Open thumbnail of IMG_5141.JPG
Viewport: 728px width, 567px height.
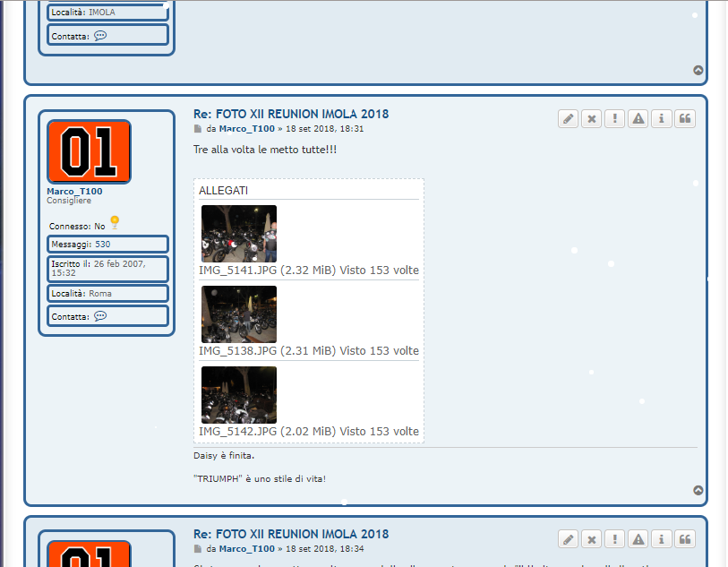pyautogui.click(x=239, y=234)
